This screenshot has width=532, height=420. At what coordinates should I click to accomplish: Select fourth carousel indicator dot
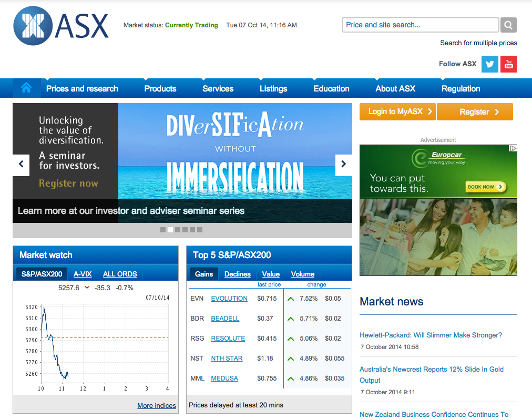185,230
